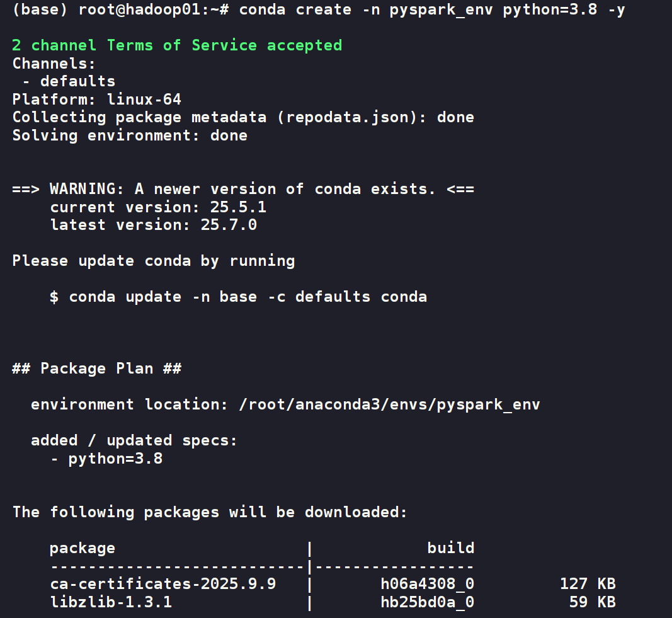The height and width of the screenshot is (618, 672).
Task: Click the 'Solving environment: done' line
Action: [x=130, y=135]
